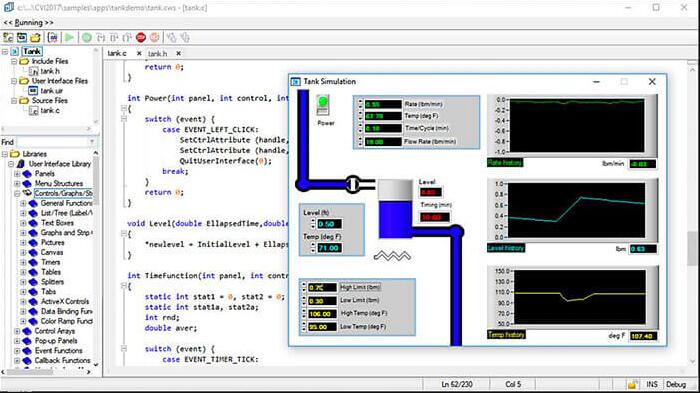The height and width of the screenshot is (393, 700).
Task: Select Text Boxes in library tree
Action: point(57,223)
